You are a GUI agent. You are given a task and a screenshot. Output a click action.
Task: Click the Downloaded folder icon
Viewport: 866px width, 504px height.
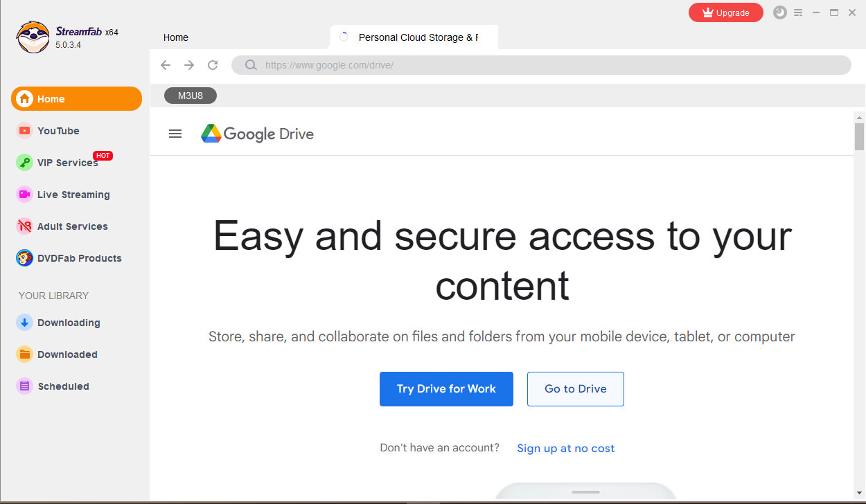point(25,354)
